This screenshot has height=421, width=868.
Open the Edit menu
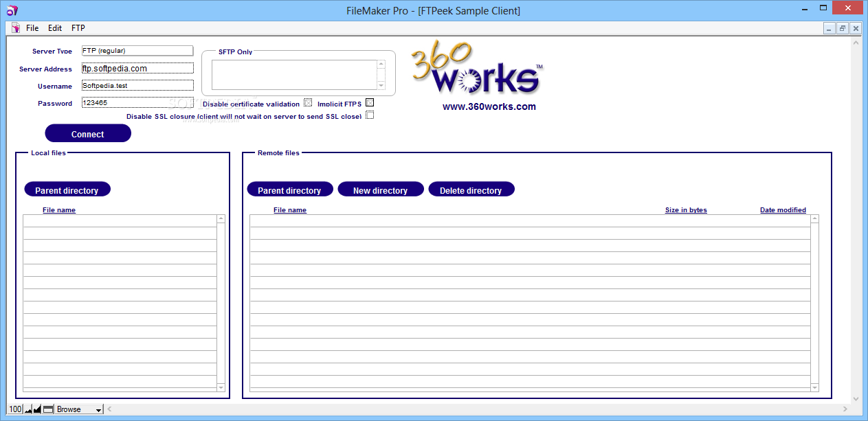[55, 28]
